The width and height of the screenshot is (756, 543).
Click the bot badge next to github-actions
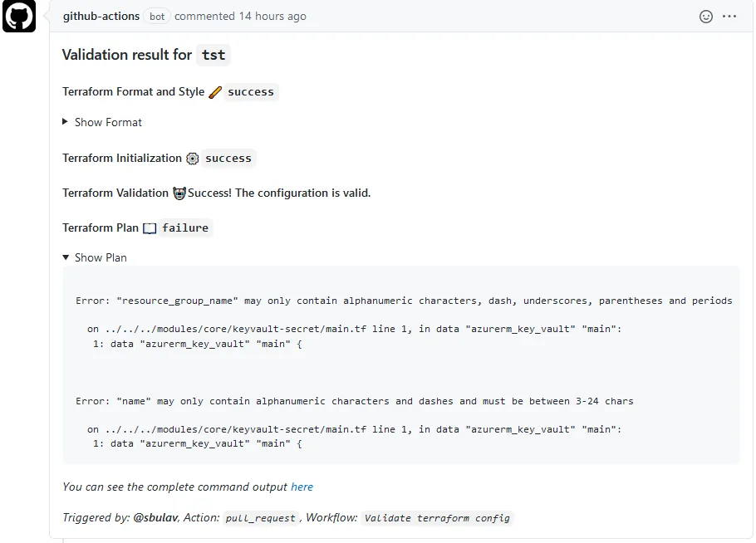click(x=156, y=16)
